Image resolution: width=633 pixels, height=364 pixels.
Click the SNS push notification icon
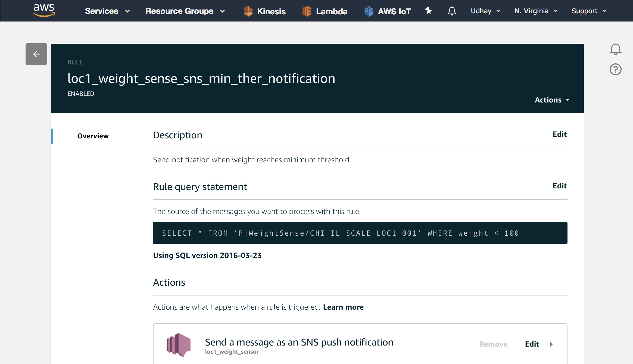179,345
